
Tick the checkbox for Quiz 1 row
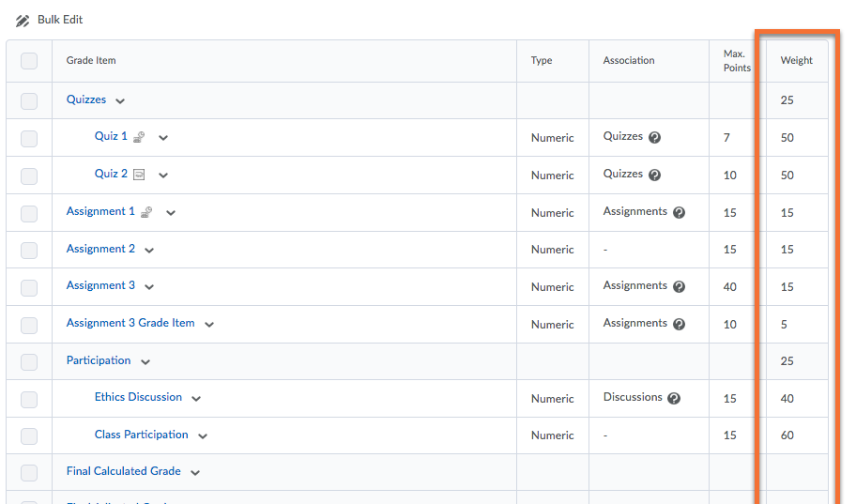pos(29,138)
